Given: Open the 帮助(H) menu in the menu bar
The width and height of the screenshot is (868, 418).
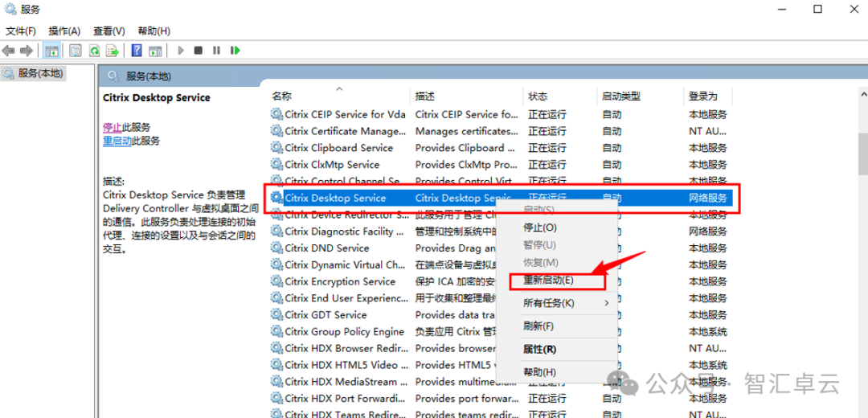Looking at the screenshot, I should click(154, 31).
